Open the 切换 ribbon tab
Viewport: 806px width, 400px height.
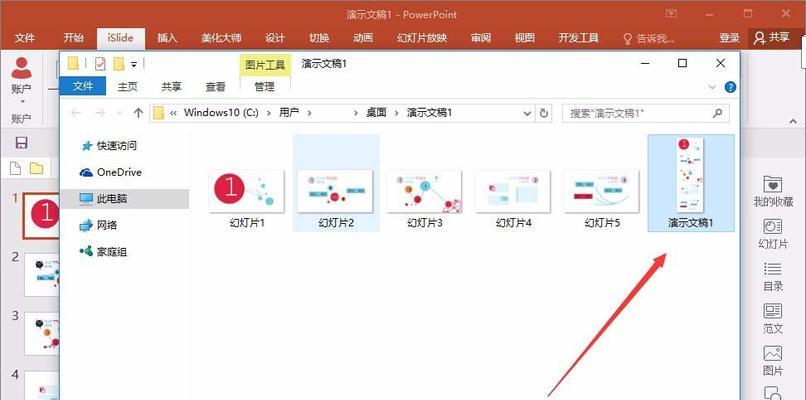click(319, 38)
